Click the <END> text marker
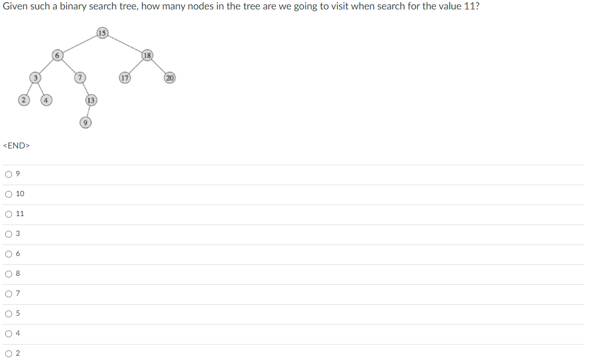 click(16, 146)
